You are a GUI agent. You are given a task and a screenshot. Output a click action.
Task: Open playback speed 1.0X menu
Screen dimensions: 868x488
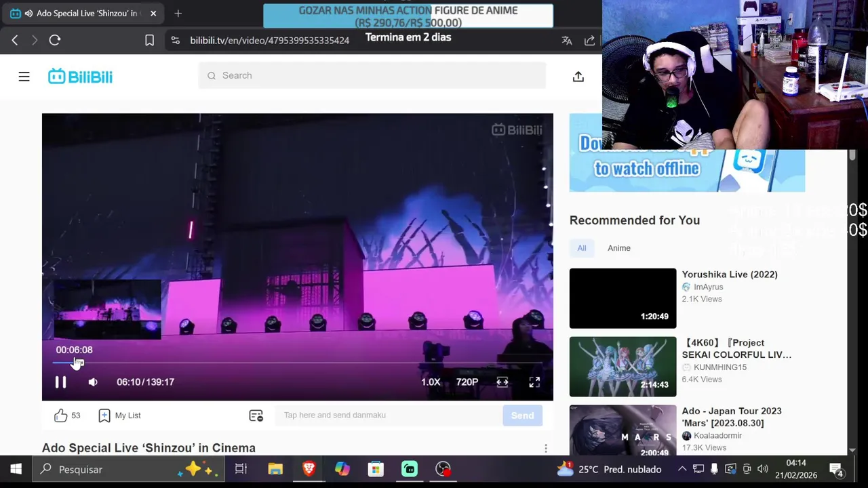pos(431,382)
